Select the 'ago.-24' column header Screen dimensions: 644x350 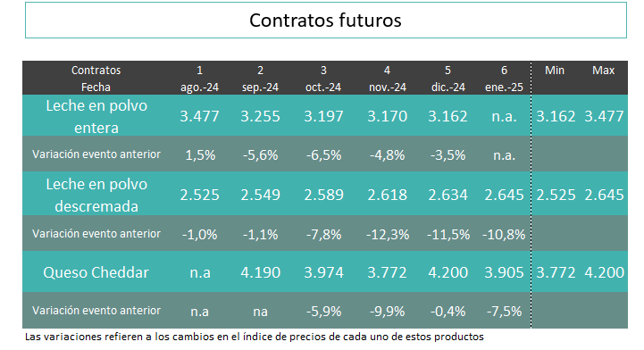pyautogui.click(x=199, y=87)
